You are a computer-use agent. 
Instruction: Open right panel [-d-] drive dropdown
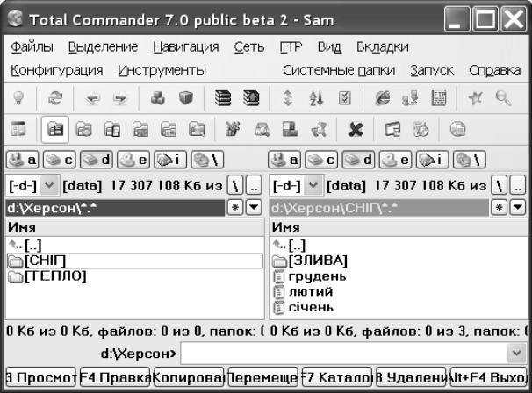tap(313, 186)
